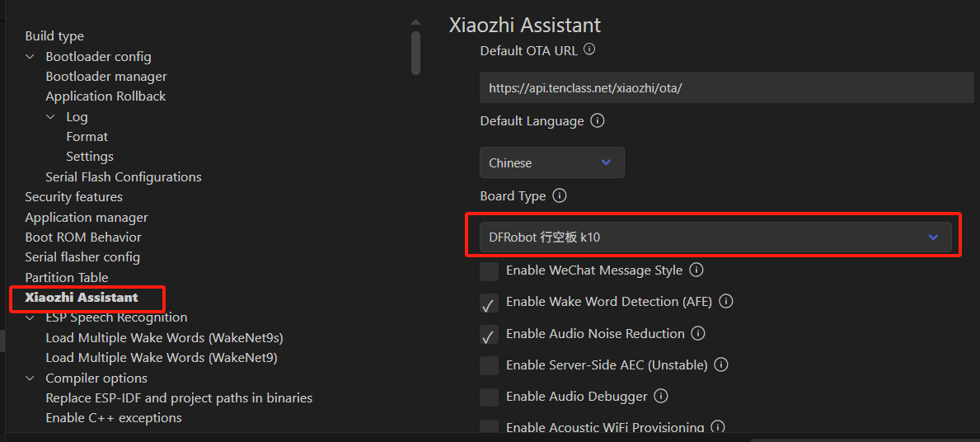Collapse the Bootloader config tree node
Viewport: 980px width, 442px height.
click(30, 57)
